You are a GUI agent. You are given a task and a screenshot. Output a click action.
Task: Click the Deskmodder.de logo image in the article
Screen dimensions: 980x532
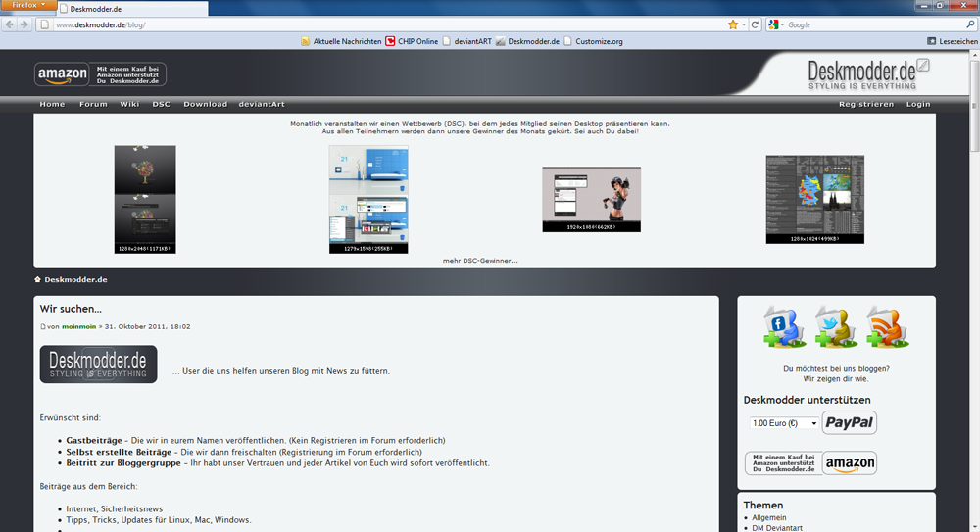coord(98,363)
